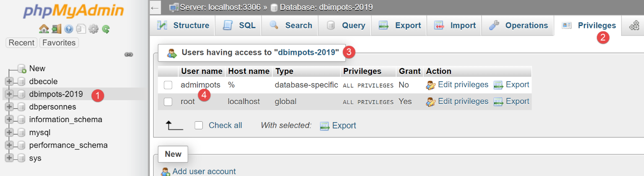Click the mysql database icon

pyautogui.click(x=21, y=132)
